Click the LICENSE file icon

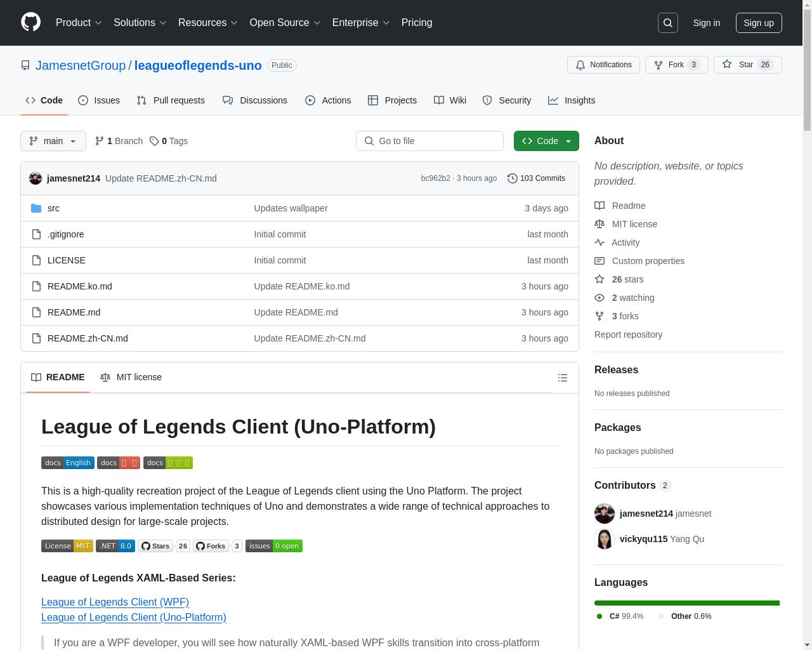pos(36,260)
